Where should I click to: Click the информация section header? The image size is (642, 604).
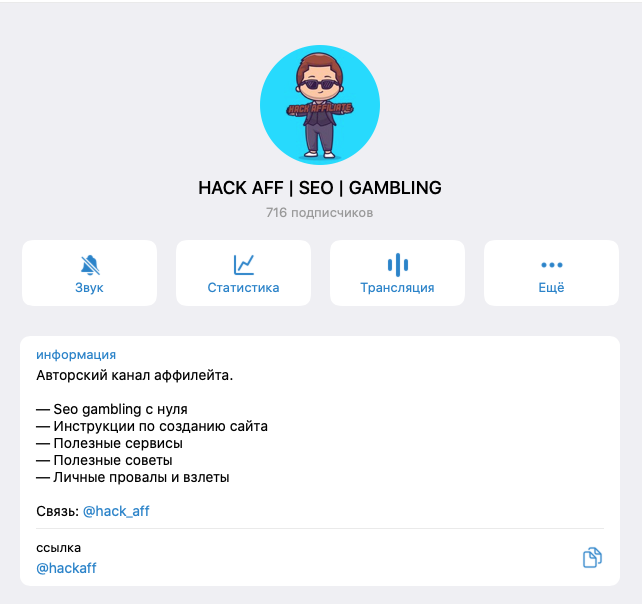[76, 355]
